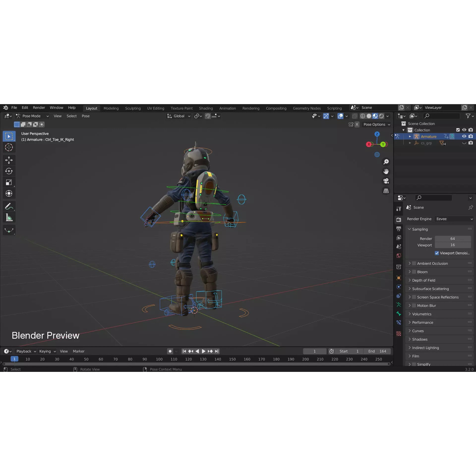Open the Tool properties tab

[399, 209]
